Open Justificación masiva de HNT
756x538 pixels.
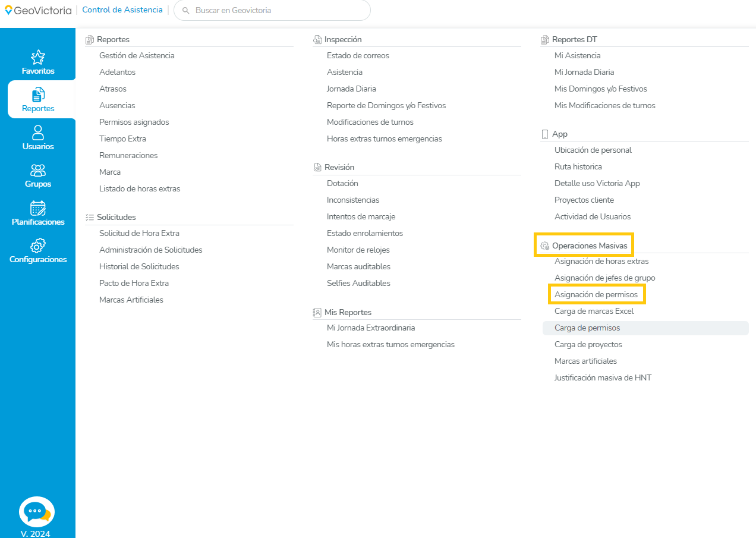603,377
